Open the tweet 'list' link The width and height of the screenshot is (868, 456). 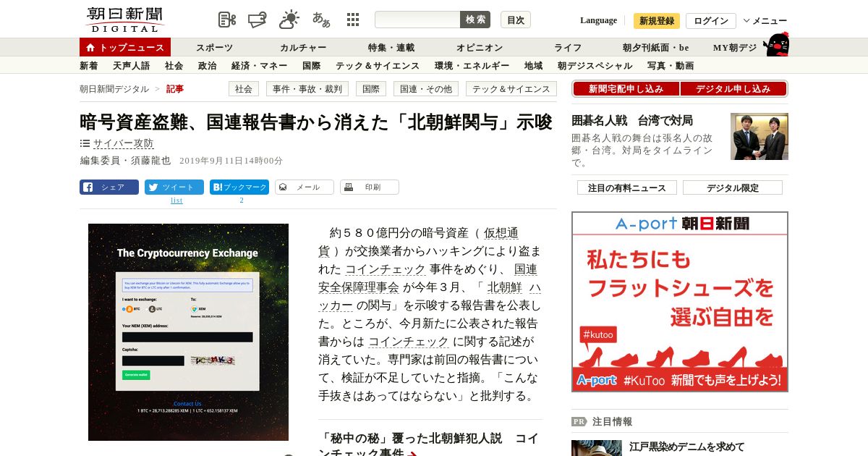[x=176, y=200]
